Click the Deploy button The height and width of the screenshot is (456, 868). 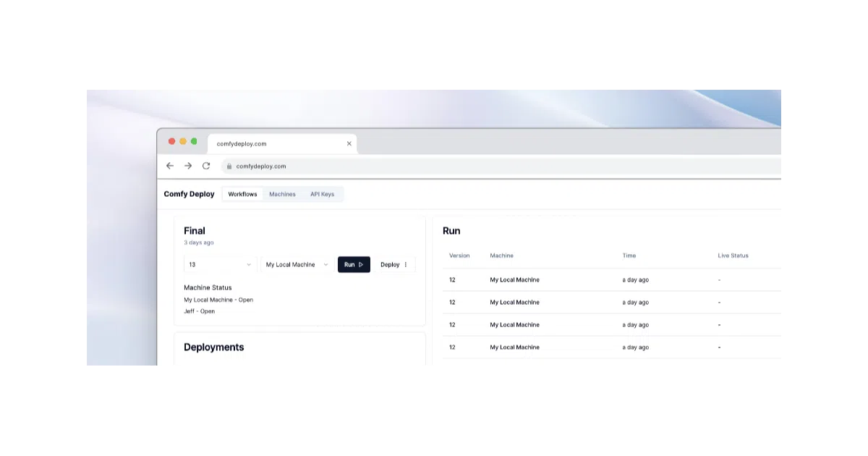tap(390, 264)
